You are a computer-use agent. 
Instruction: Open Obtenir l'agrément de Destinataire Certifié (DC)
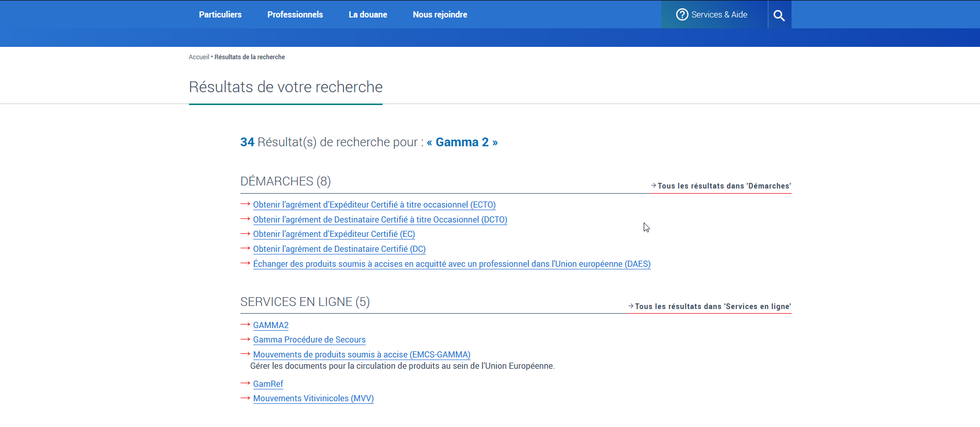click(339, 249)
